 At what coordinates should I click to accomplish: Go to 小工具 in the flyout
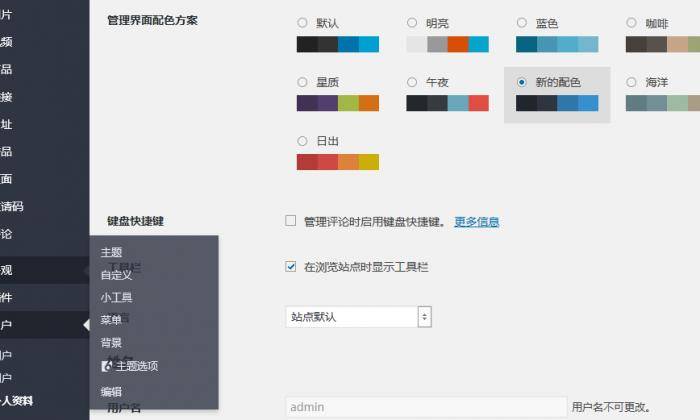coord(116,297)
